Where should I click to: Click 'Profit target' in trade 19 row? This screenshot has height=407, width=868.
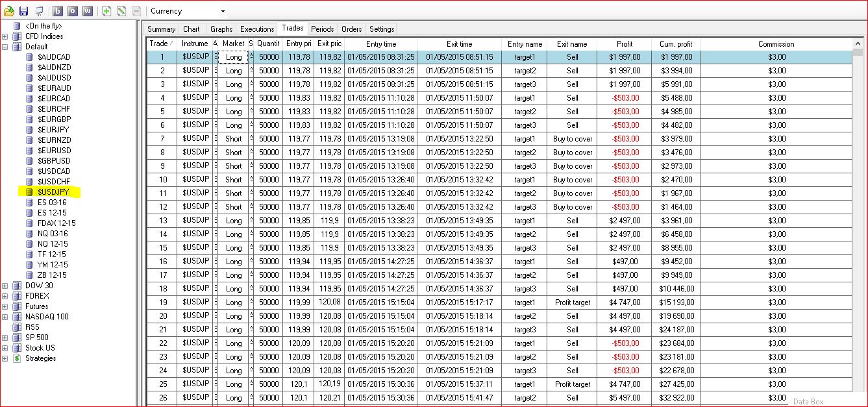pyautogui.click(x=573, y=302)
